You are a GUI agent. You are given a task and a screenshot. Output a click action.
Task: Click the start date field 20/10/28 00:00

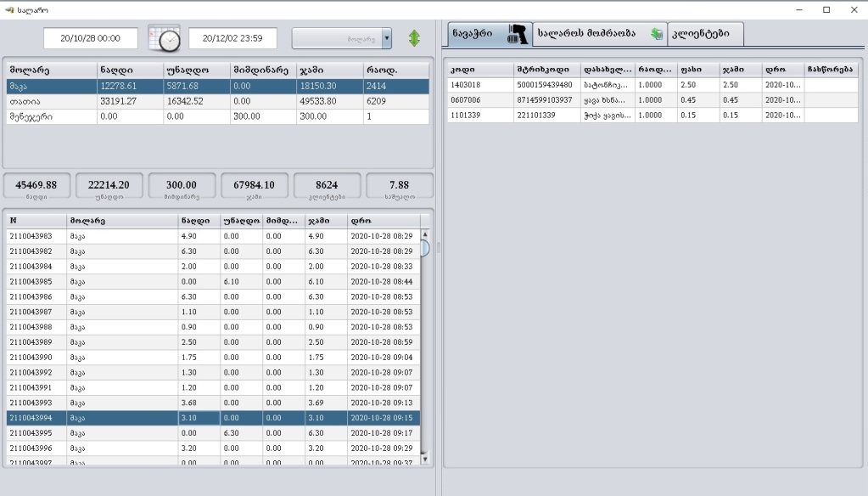click(92, 38)
